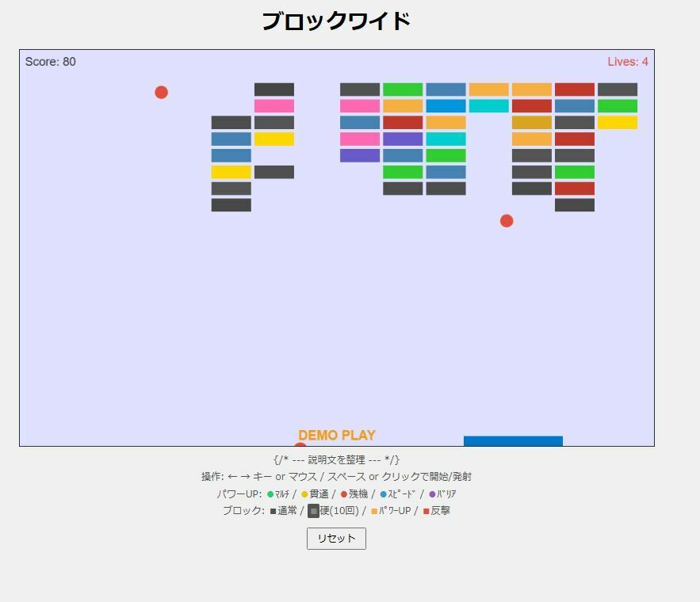Click the red ball in the play area

coord(506,221)
